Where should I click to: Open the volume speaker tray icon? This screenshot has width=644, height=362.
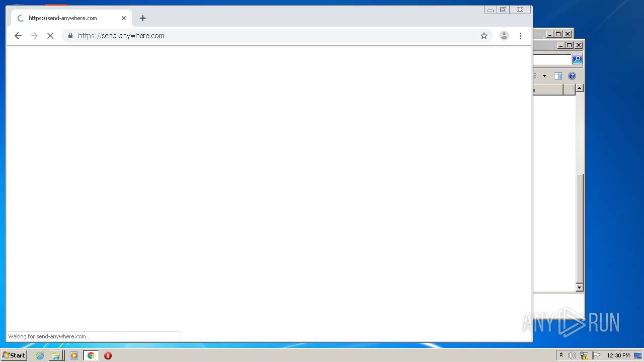[572, 355]
